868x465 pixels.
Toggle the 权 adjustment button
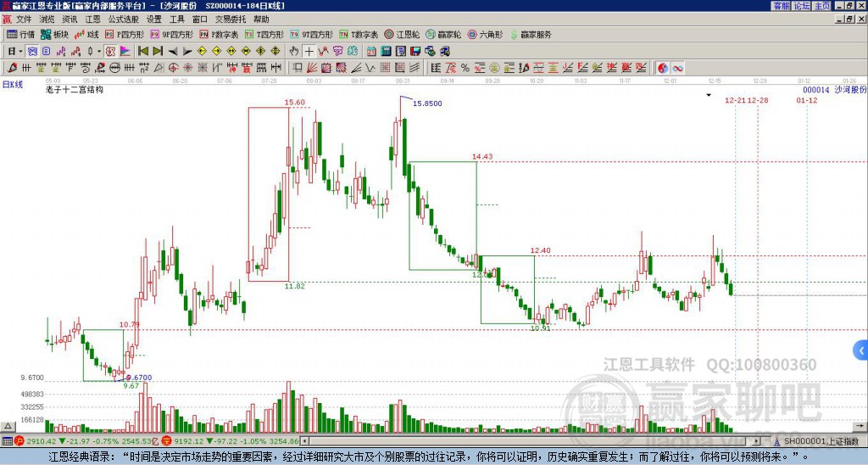pos(110,52)
